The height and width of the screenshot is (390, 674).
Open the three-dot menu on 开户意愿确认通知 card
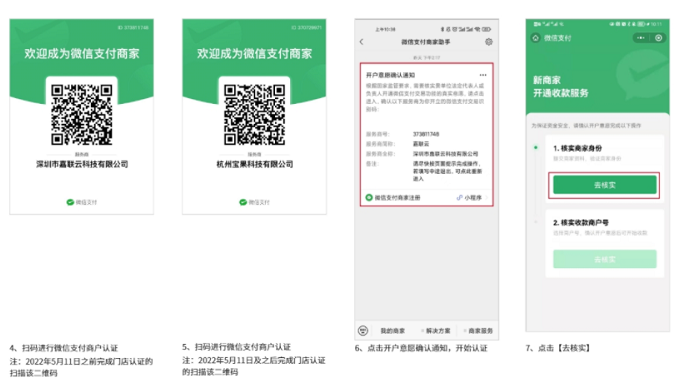pyautogui.click(x=483, y=75)
